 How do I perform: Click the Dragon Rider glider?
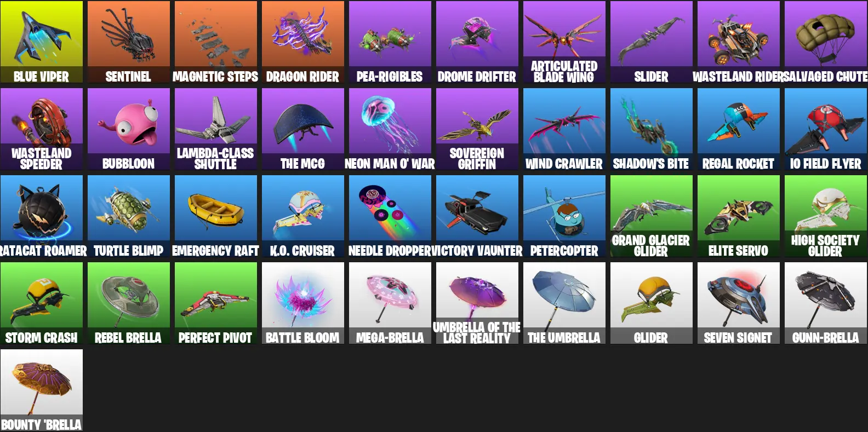[x=303, y=42]
